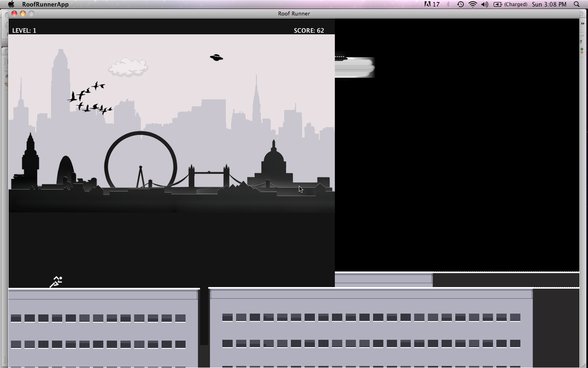Click the Wi-Fi status icon
The height and width of the screenshot is (368, 588).
point(473,4)
